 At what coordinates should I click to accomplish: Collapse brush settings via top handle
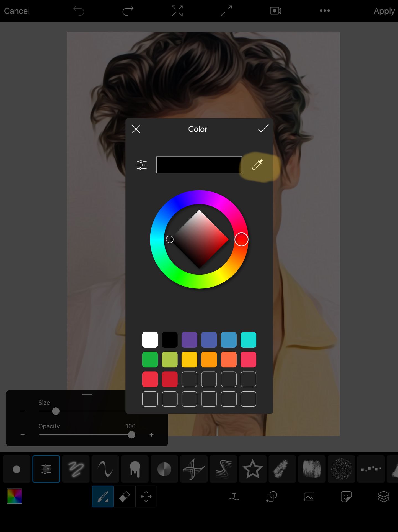pyautogui.click(x=87, y=394)
